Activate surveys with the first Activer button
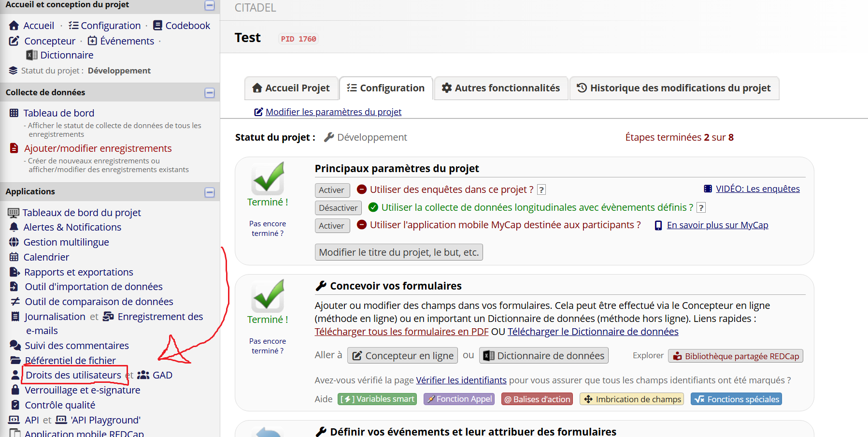The image size is (868, 437). (332, 190)
